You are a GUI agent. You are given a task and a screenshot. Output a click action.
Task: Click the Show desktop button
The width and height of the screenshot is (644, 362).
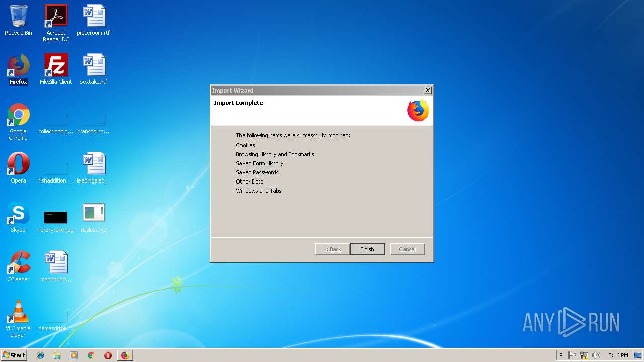tap(638, 355)
